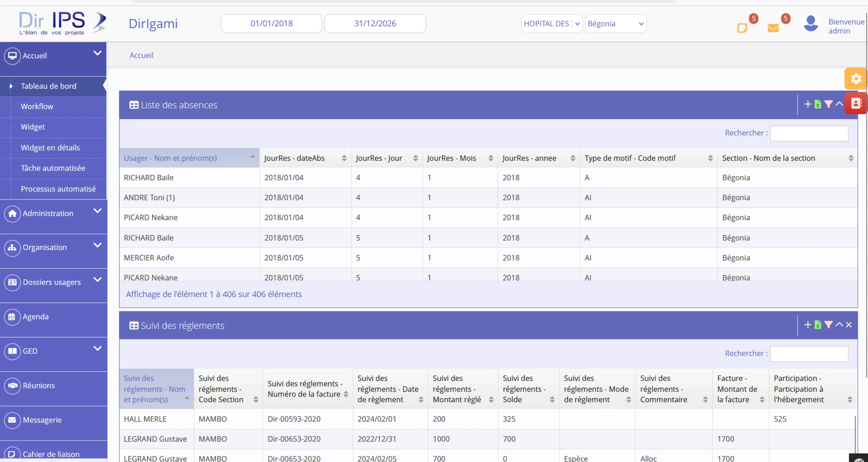Click the GED book icon

tap(12, 351)
